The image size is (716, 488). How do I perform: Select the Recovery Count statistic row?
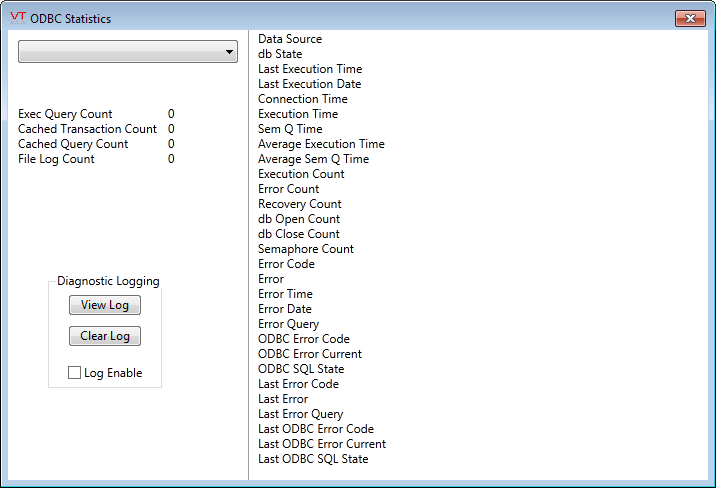[300, 204]
